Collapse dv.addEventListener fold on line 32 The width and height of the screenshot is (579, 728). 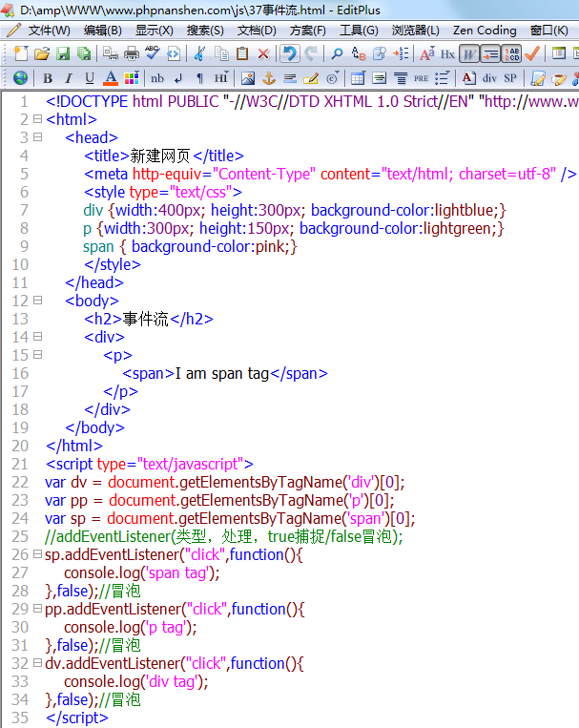(x=38, y=662)
